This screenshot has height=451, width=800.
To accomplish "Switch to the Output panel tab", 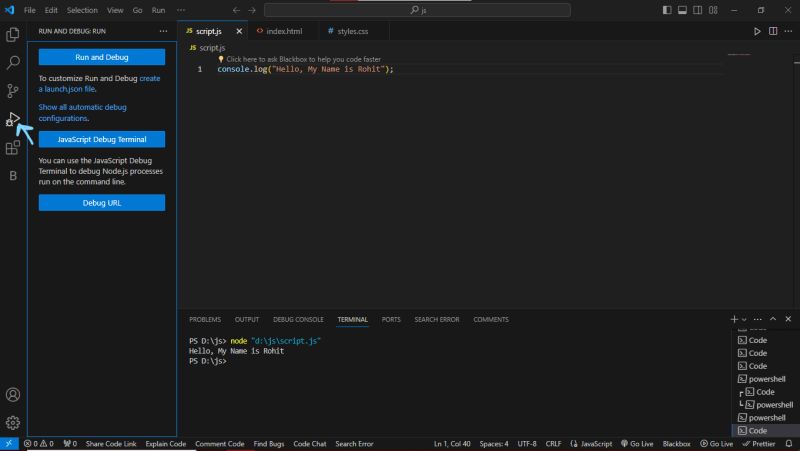I will tap(247, 319).
